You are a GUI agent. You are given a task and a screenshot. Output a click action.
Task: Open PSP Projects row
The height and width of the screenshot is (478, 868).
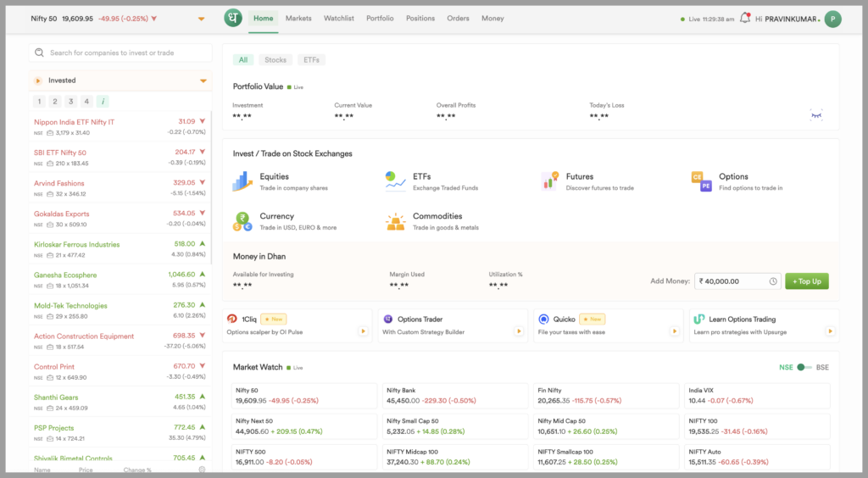120,432
